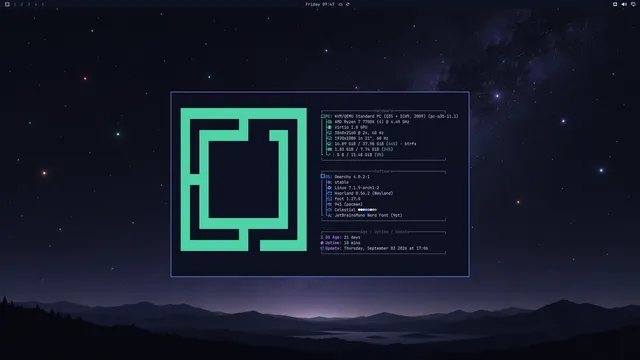
Task: Switch to workspace 1
Action: tap(15, 4)
